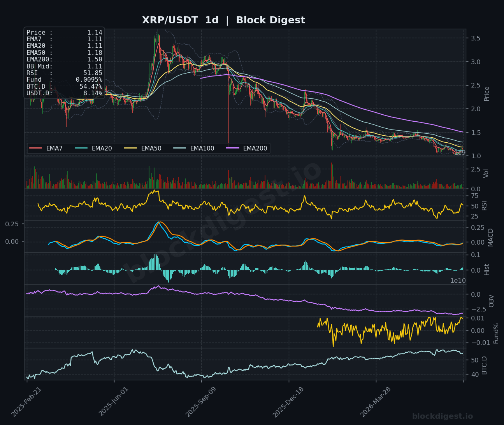The image size is (504, 425).
Task: Click the Price 1.14 row in stats box
Action: point(64,33)
